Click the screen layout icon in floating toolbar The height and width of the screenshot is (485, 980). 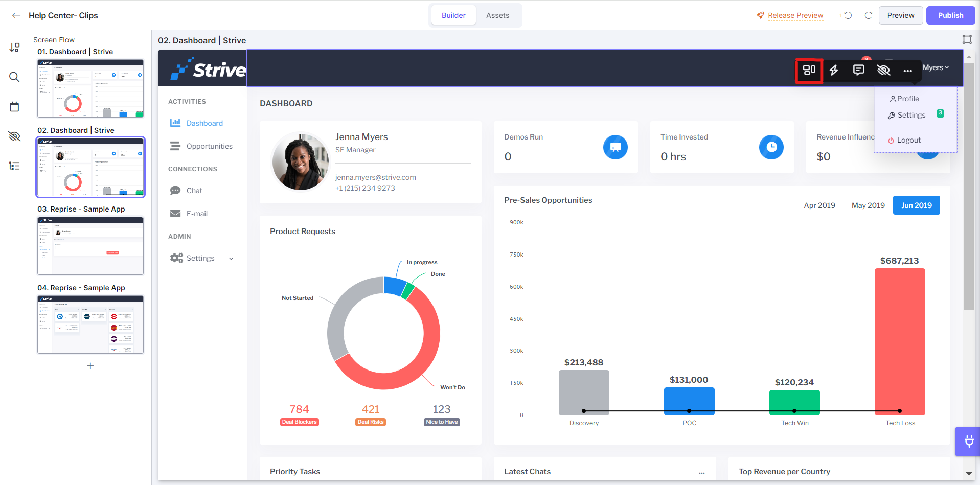[x=809, y=71]
